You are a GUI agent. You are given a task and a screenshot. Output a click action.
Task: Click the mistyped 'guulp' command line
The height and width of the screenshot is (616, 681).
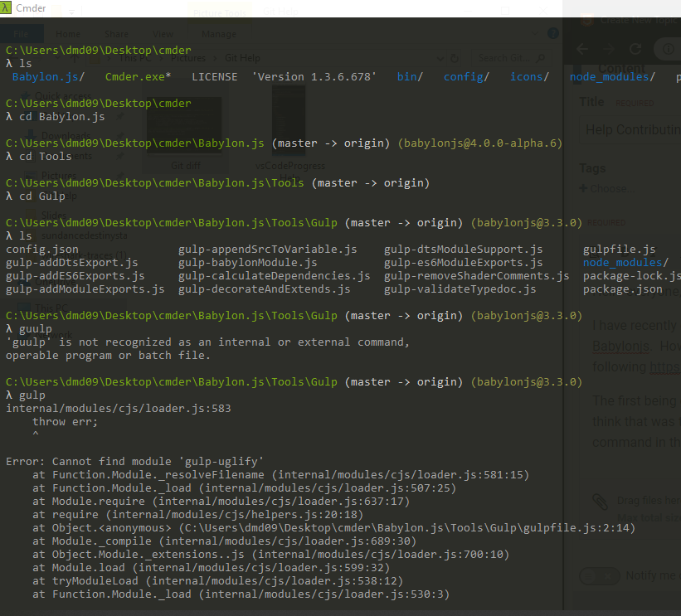(x=29, y=329)
